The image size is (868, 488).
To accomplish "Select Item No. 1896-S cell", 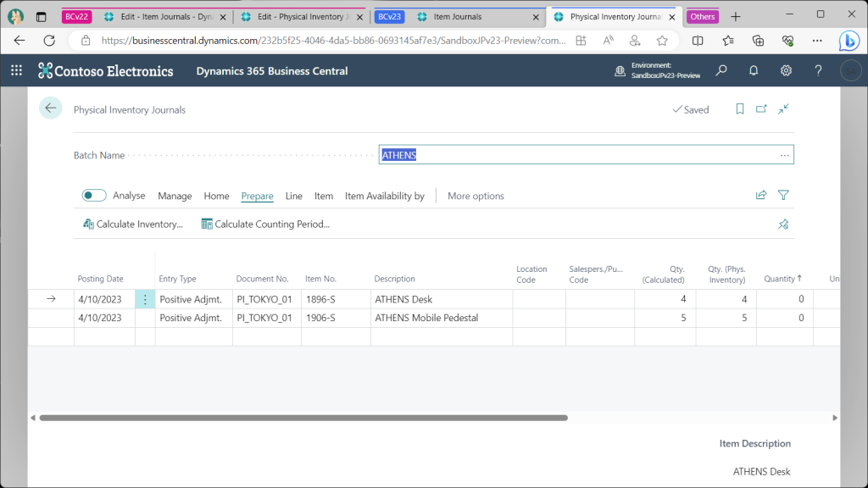I will pyautogui.click(x=336, y=299).
